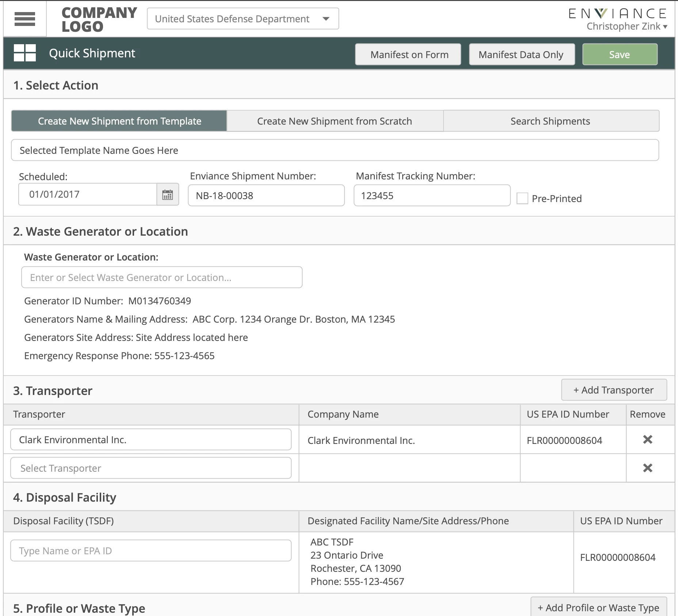This screenshot has height=616, width=678.
Task: Switch to the Search Shipments tab
Action: [x=551, y=121]
